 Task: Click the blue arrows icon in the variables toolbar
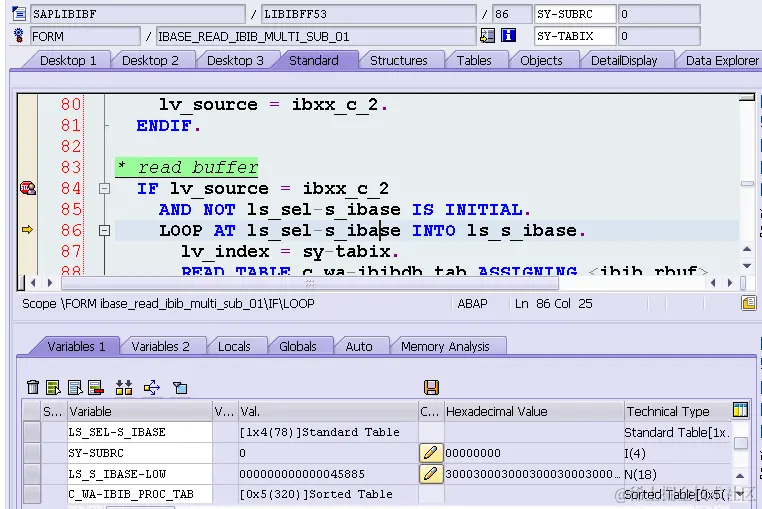coord(152,387)
